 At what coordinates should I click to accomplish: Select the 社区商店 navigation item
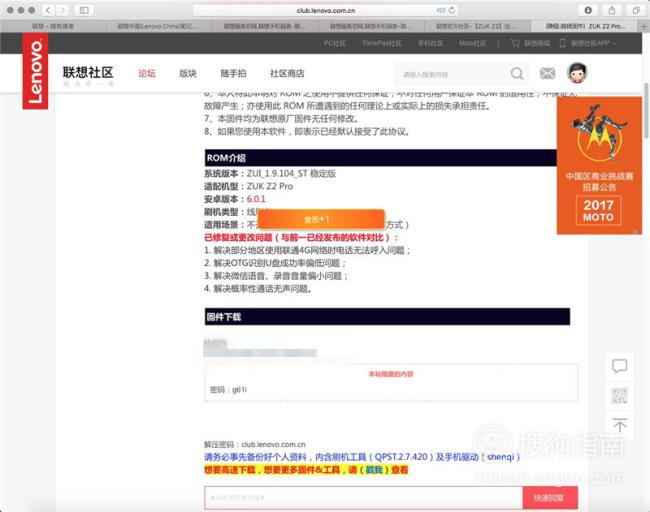pos(287,73)
